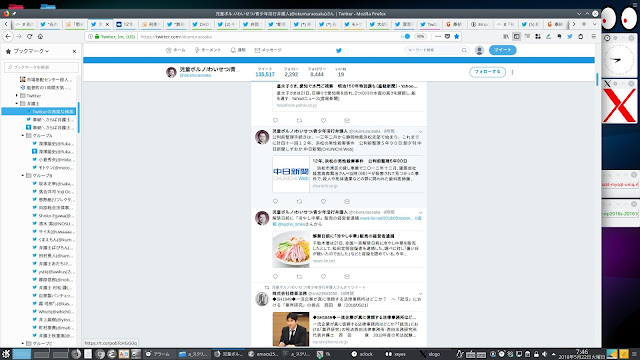Open the Chunichi Shimbun article card

348,174
